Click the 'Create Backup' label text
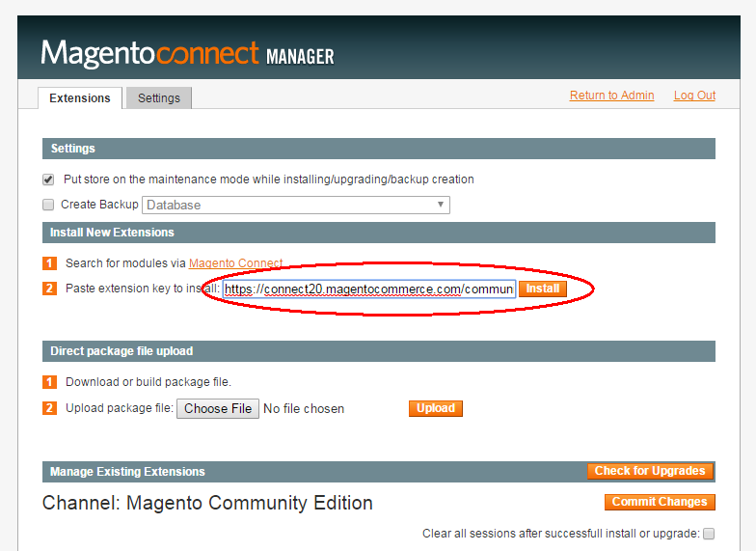Image resolution: width=756 pixels, height=551 pixels. (x=99, y=205)
